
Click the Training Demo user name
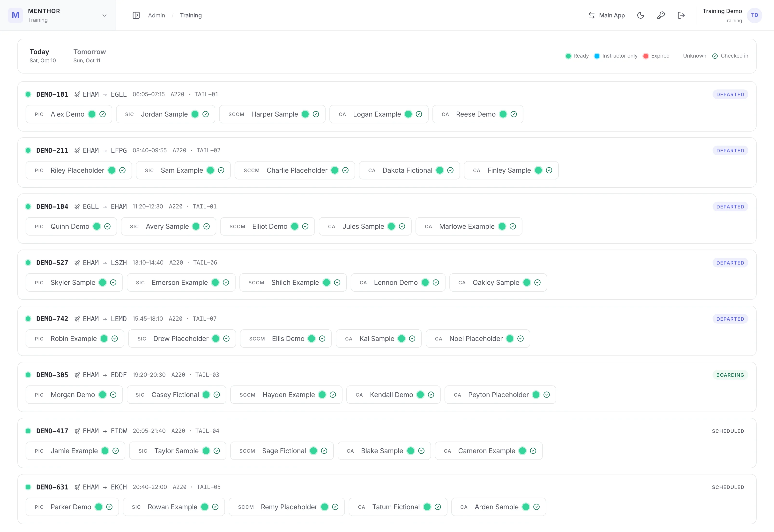[x=722, y=11]
